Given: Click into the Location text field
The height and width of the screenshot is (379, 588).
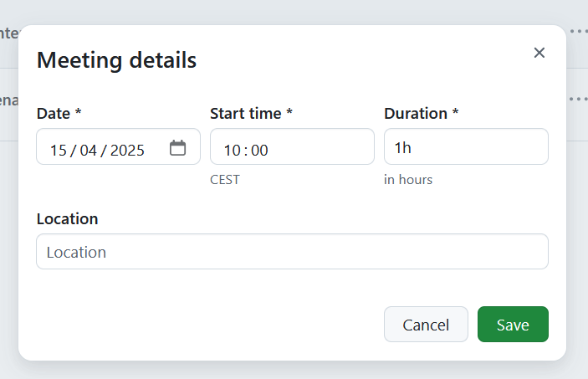Looking at the screenshot, I should (292, 252).
